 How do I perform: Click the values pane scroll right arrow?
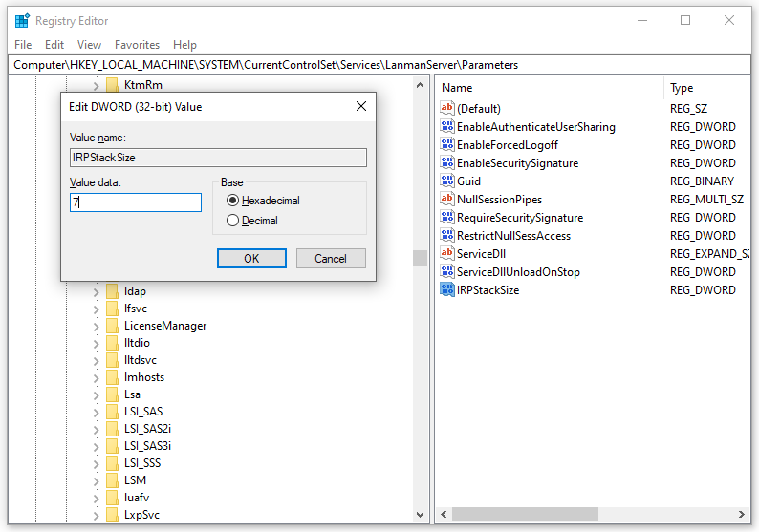click(741, 514)
